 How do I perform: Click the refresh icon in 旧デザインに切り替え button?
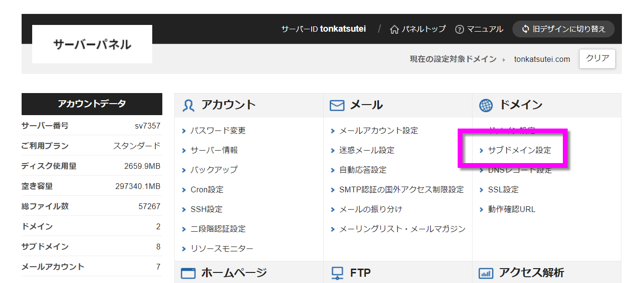pos(525,29)
